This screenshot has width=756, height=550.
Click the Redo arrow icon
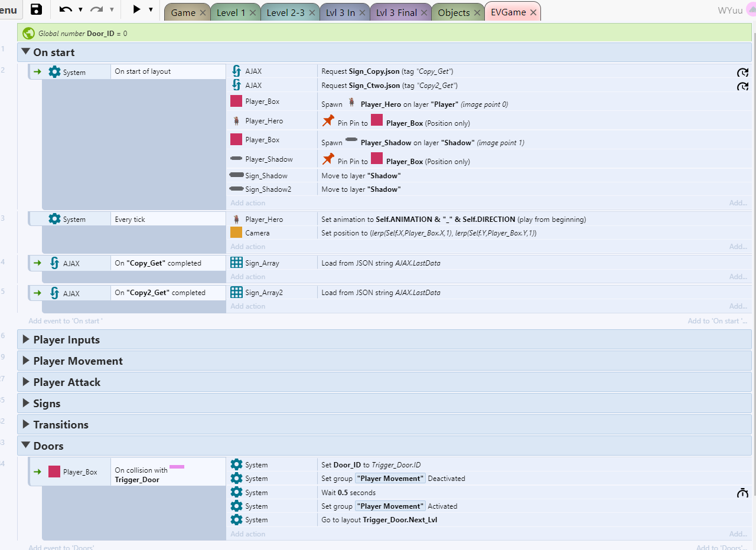tap(97, 9)
